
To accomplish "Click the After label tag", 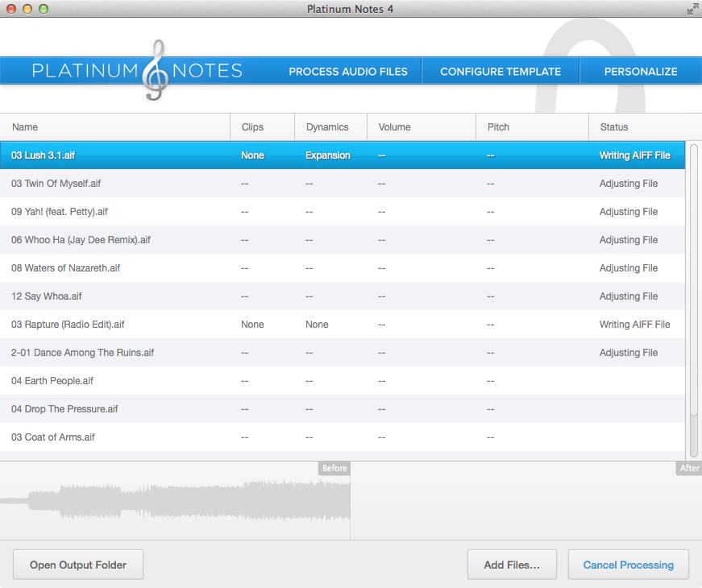I will pyautogui.click(x=689, y=468).
